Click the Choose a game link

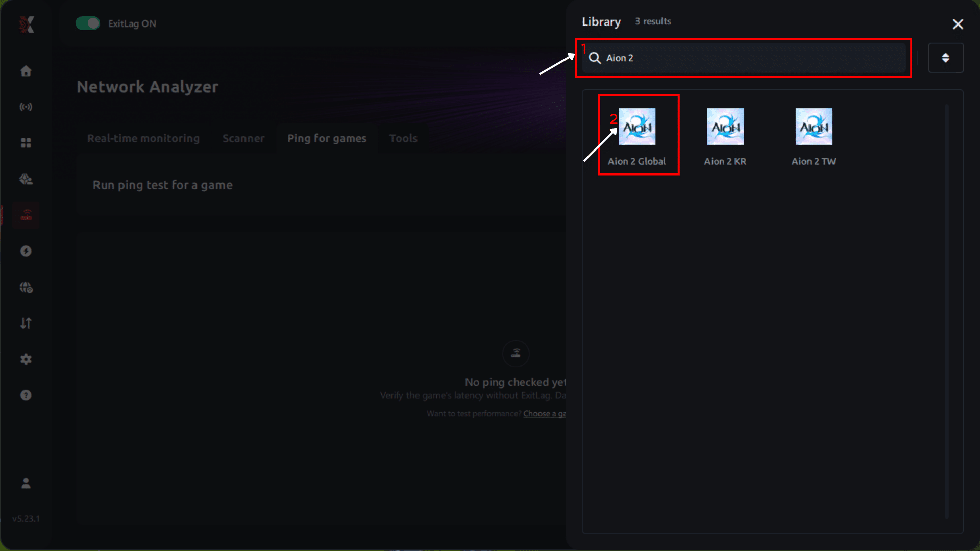click(545, 414)
